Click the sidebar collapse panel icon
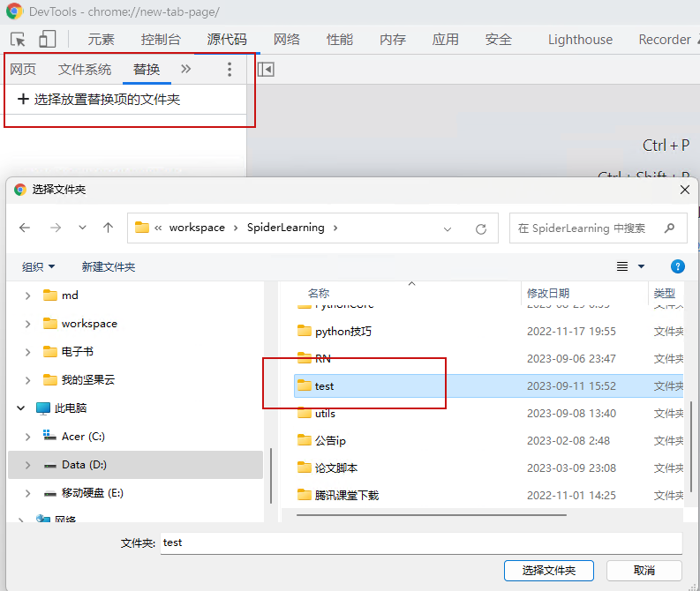The image size is (700, 591). click(266, 69)
